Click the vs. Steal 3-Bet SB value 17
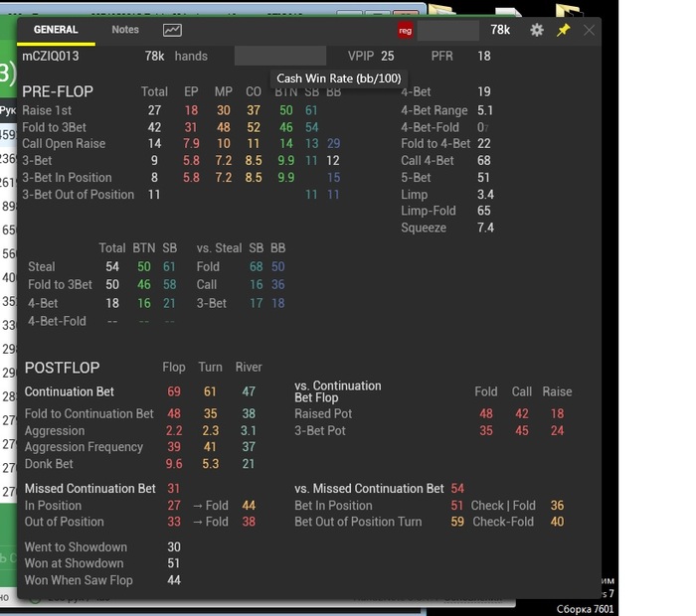Viewport: 696px width, 616px height. tap(257, 303)
